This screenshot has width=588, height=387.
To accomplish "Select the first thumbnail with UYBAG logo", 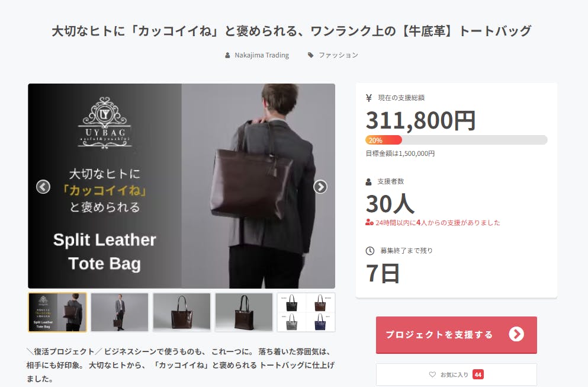I will [57, 312].
